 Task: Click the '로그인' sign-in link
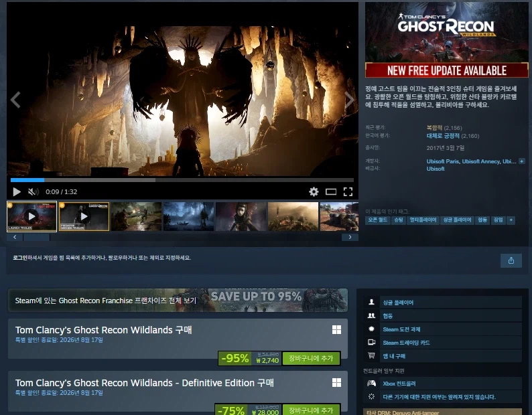[x=20, y=258]
